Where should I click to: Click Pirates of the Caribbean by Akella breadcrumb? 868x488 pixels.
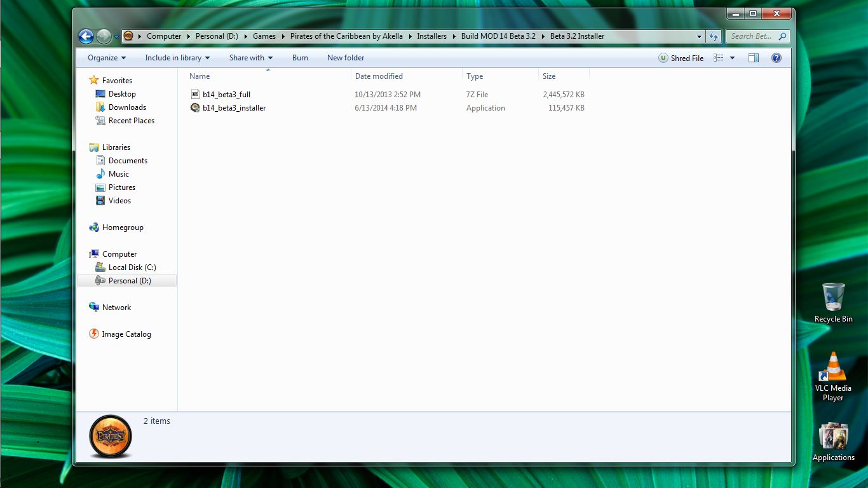click(346, 36)
